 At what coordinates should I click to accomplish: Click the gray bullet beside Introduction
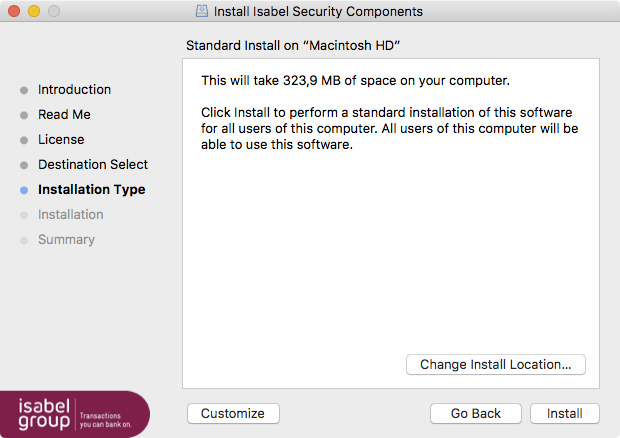coord(24,90)
